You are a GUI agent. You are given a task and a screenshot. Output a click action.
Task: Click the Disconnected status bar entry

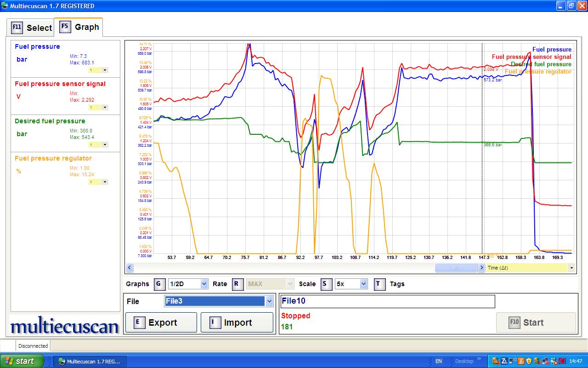33,346
